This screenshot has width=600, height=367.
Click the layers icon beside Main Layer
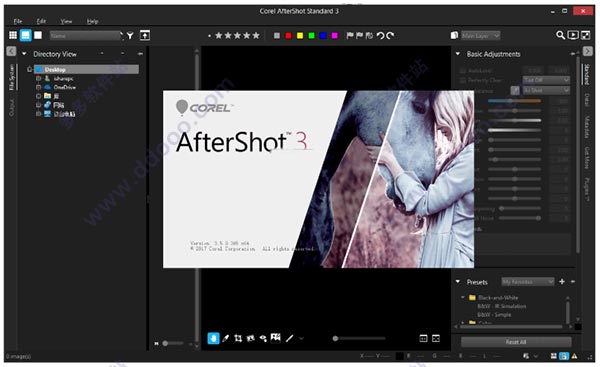[x=454, y=36]
